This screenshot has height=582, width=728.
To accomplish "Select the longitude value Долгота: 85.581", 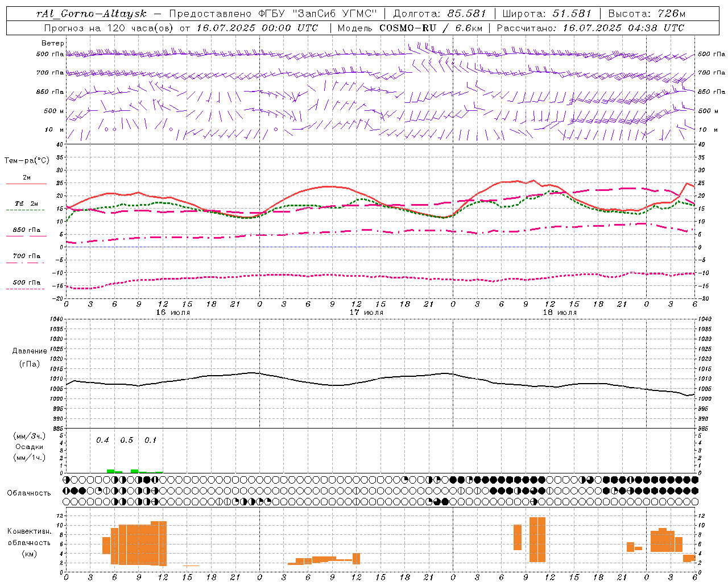I will [440, 14].
